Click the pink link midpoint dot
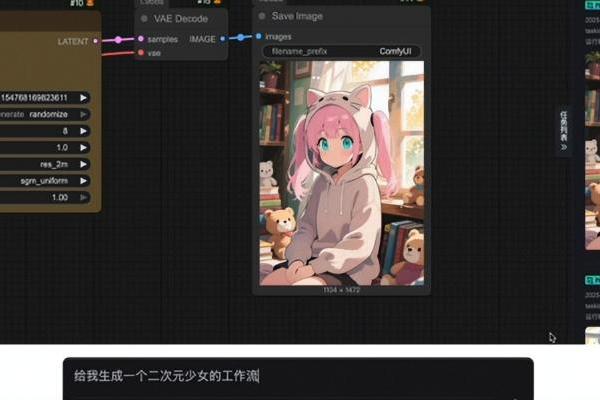The width and height of the screenshot is (600, 400). (118, 40)
